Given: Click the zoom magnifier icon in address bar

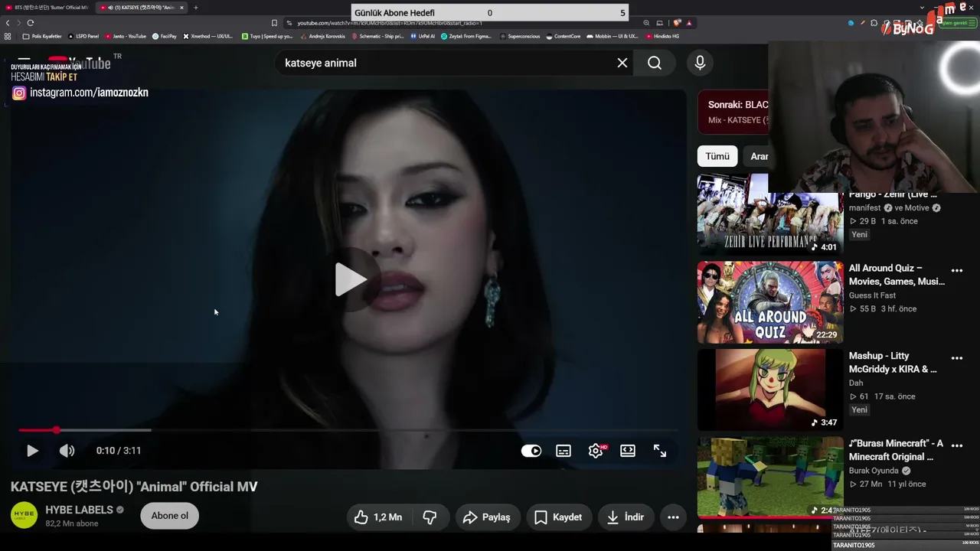Looking at the screenshot, I should (x=646, y=23).
